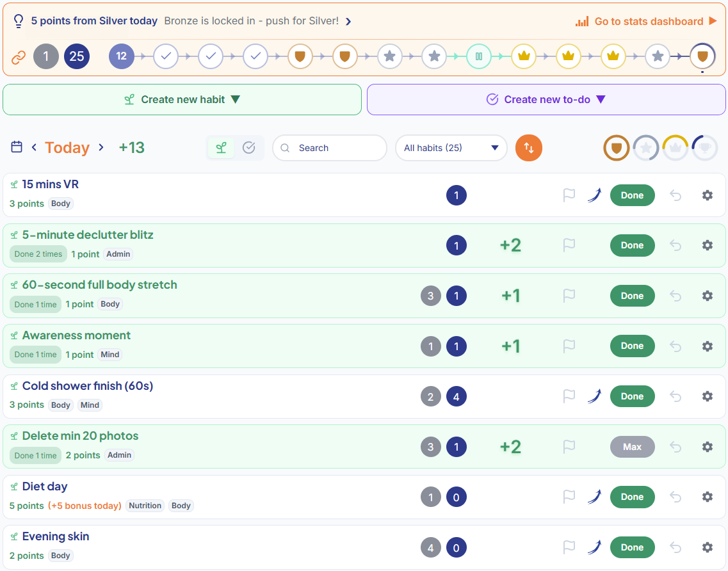The image size is (728, 571).
Task: Open settings for 5-minute declutter blitz
Action: 707,245
